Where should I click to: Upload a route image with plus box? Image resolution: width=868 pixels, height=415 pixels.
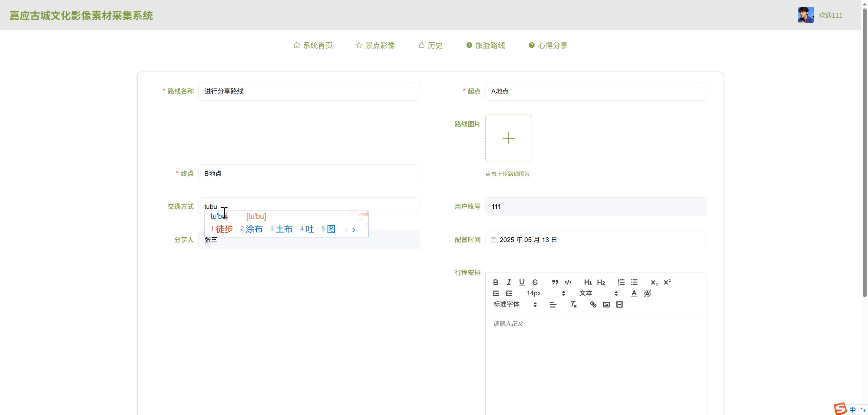pos(508,138)
